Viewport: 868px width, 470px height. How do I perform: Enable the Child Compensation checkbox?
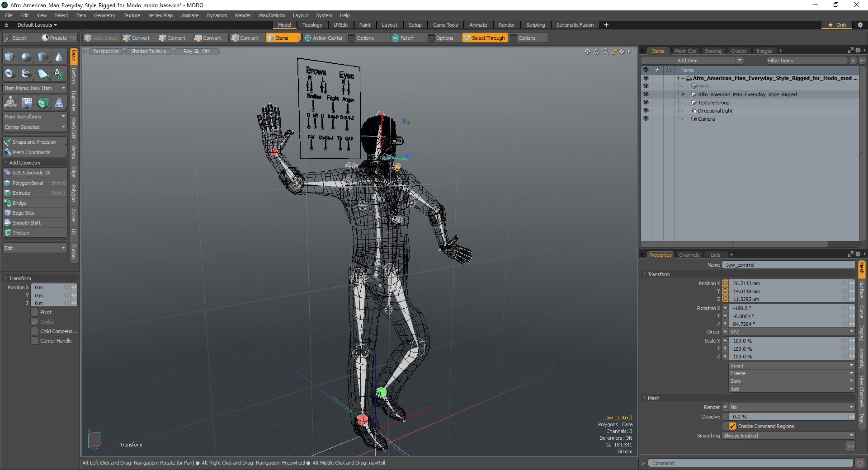[x=35, y=331]
